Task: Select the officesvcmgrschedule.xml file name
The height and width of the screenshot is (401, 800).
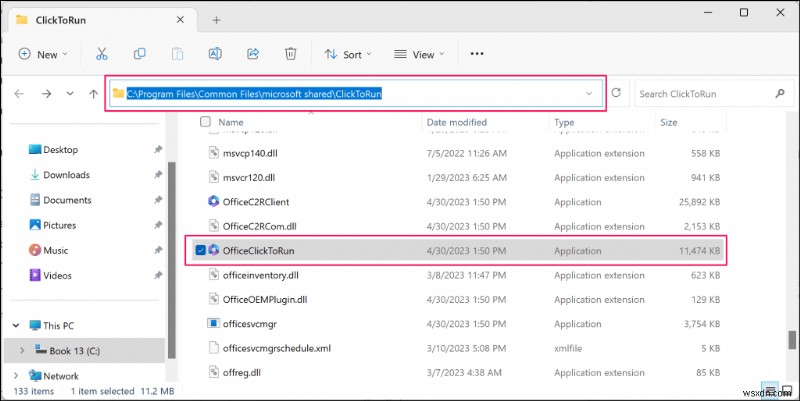Action: click(277, 348)
